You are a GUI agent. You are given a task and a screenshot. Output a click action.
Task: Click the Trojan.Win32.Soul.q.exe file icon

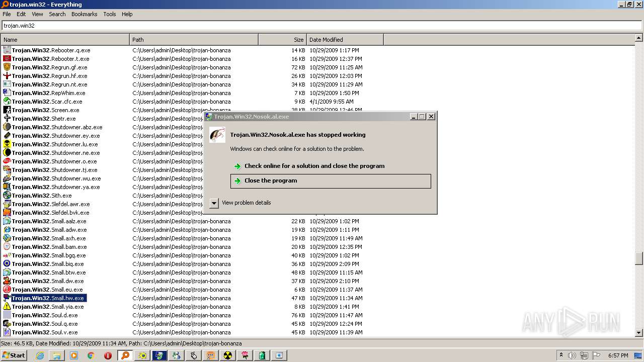pyautogui.click(x=7, y=324)
